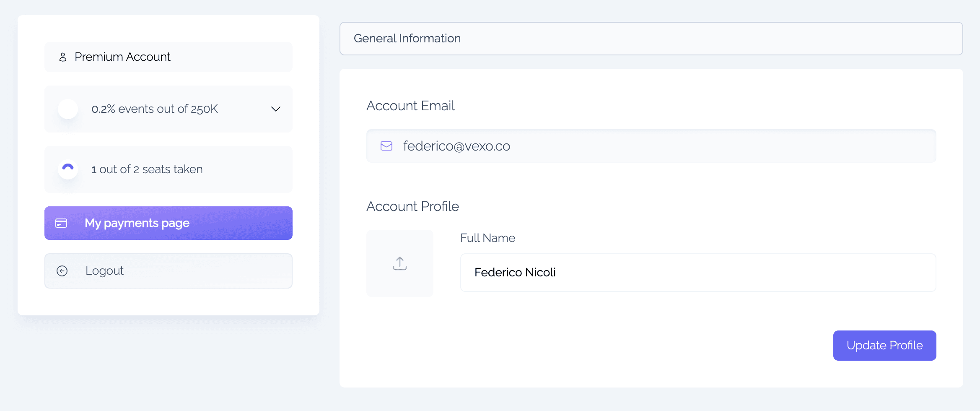Click the upload arrow icon for avatar
Viewport: 980px width, 411px height.
400,263
